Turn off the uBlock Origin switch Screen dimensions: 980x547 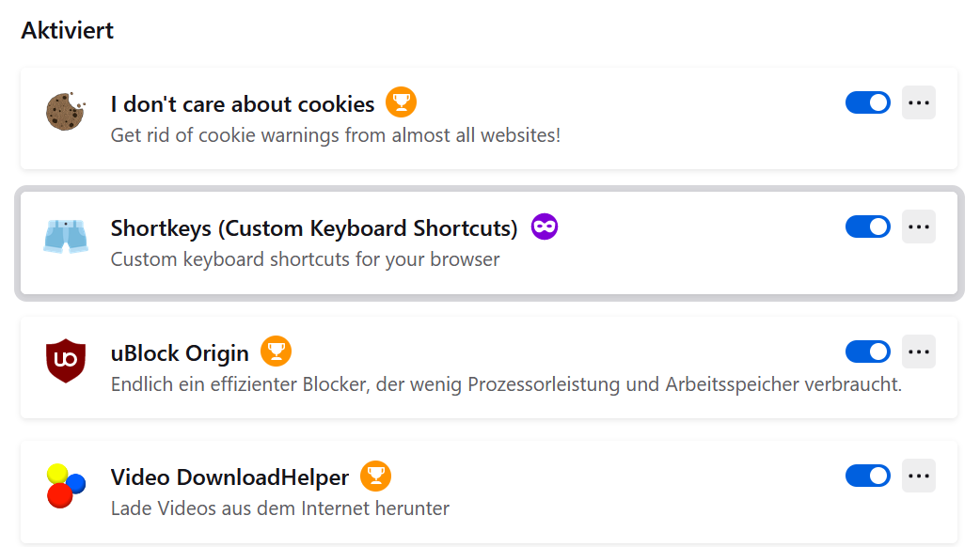click(867, 352)
